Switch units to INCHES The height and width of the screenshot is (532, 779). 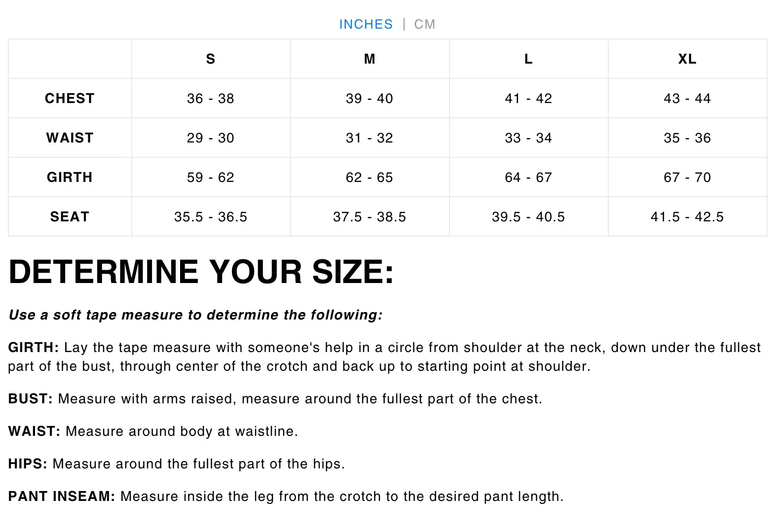point(366,24)
